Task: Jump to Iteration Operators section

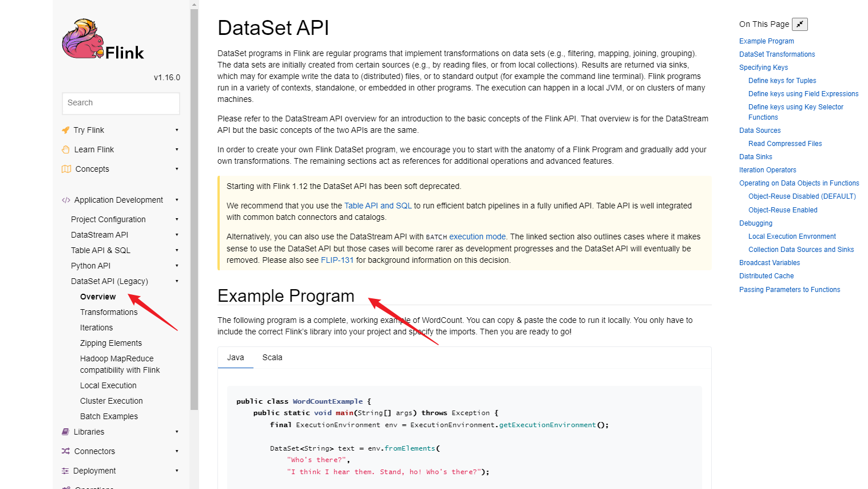Action: (767, 170)
